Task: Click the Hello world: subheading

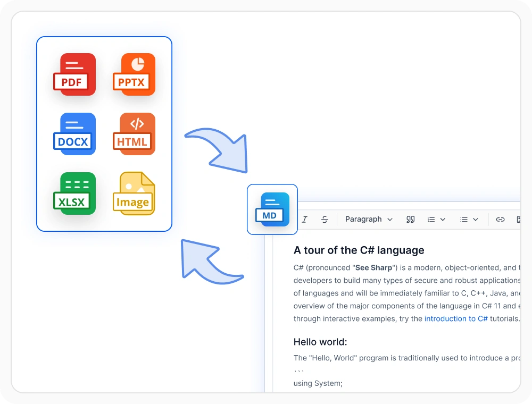Action: click(x=320, y=342)
